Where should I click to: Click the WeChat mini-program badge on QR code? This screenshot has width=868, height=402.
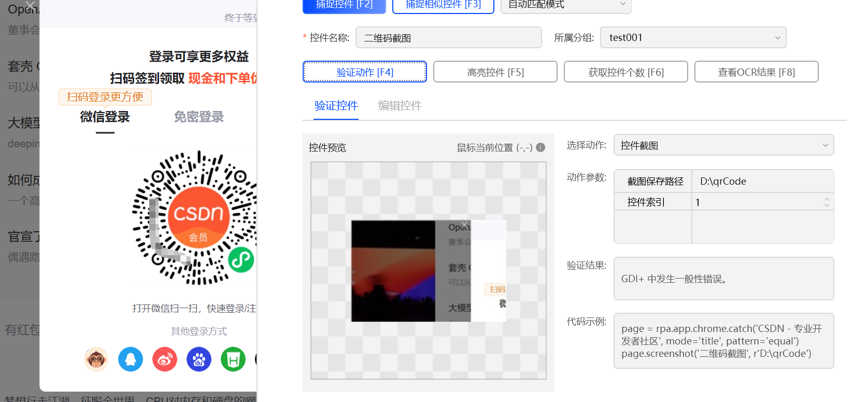click(241, 259)
